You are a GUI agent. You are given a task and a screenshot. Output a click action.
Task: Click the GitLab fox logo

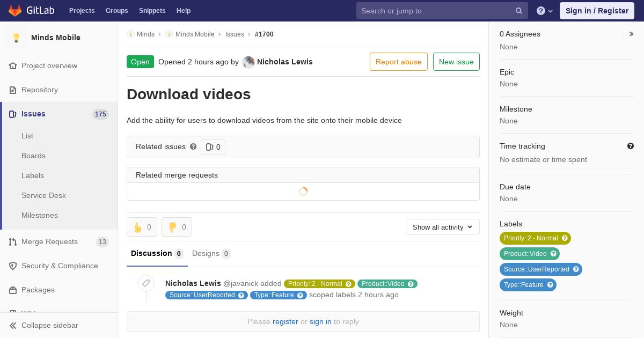(15, 10)
